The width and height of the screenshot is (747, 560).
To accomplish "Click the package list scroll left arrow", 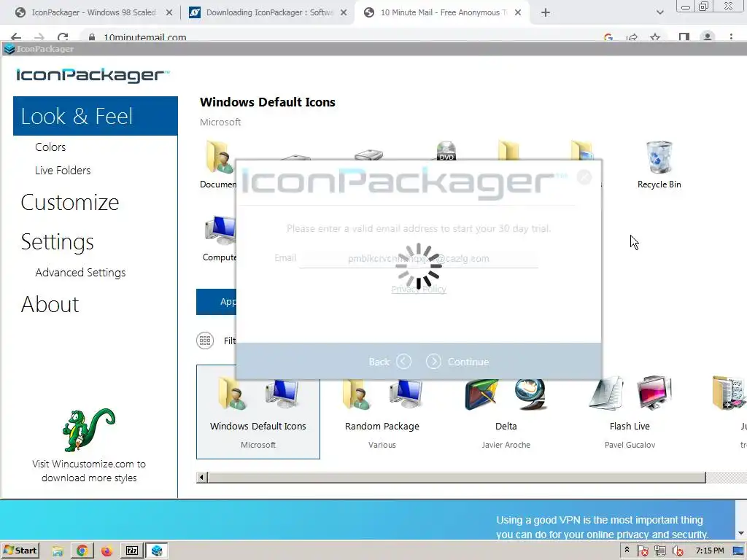I will [201, 477].
